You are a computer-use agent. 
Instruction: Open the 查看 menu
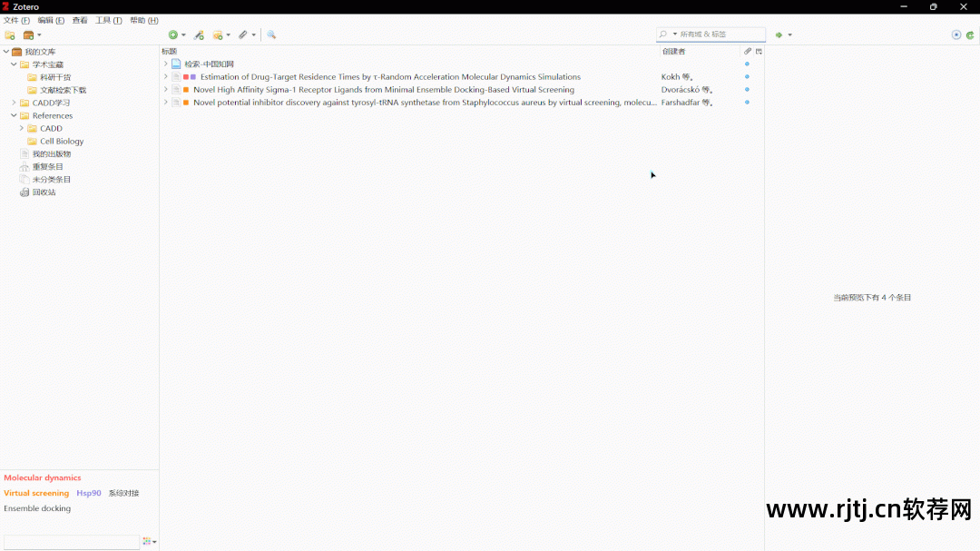click(x=80, y=20)
